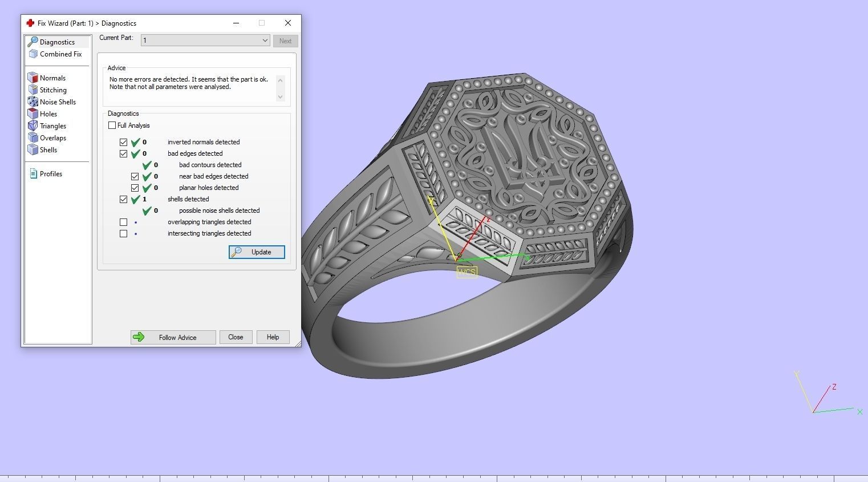Screen dimensions: 868x482
Task: Uncheck inverted normals detected checkbox
Action: [x=124, y=142]
